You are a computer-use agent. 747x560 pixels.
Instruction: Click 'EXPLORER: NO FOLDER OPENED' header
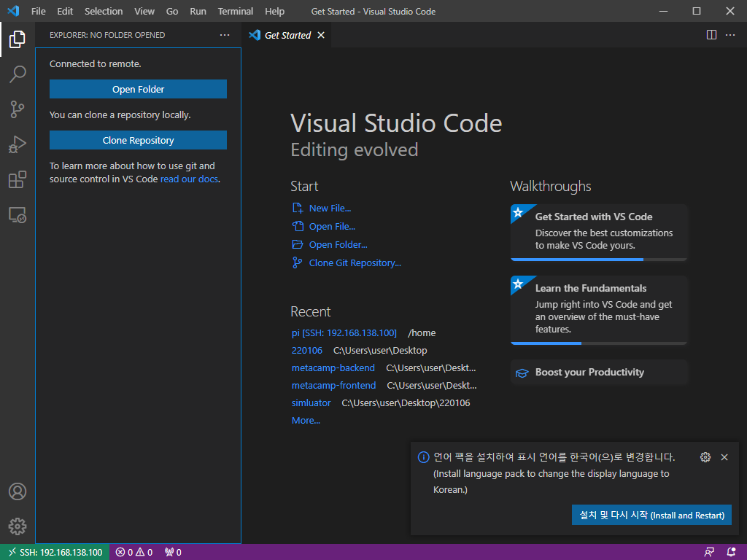(107, 35)
